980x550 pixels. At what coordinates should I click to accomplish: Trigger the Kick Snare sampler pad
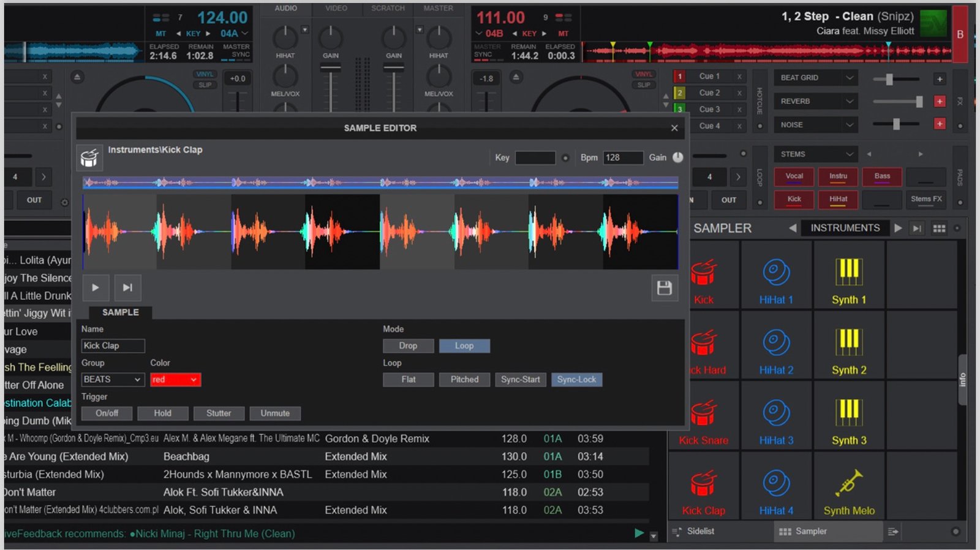(703, 416)
